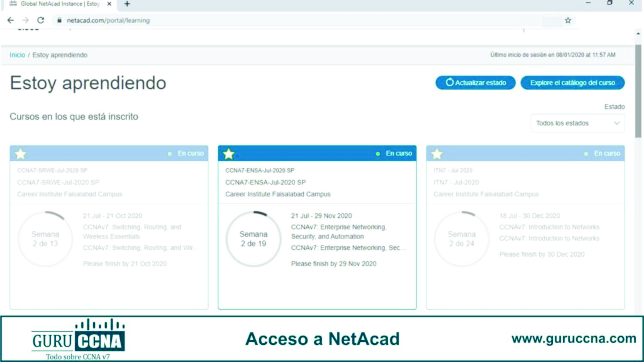Image resolution: width=644 pixels, height=362 pixels.
Task: Click first CCNAv7: Introduction to Networks line
Action: tap(549, 227)
